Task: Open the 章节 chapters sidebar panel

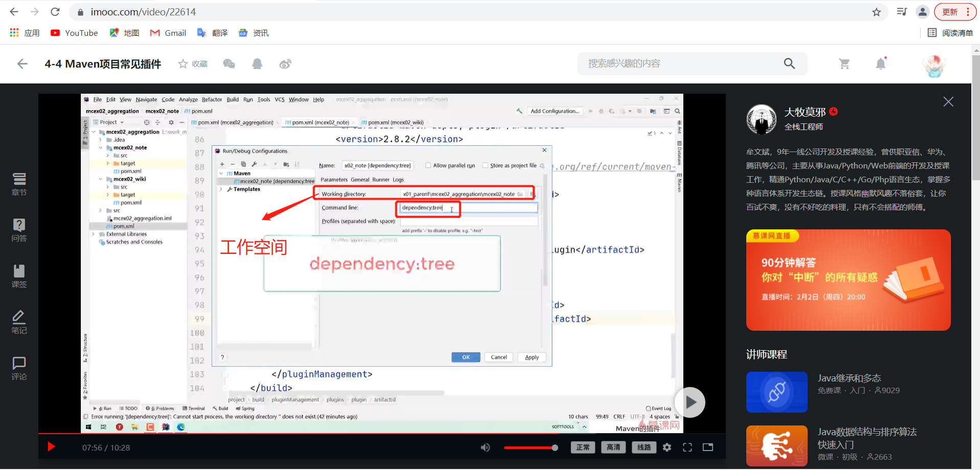Action: click(x=19, y=184)
